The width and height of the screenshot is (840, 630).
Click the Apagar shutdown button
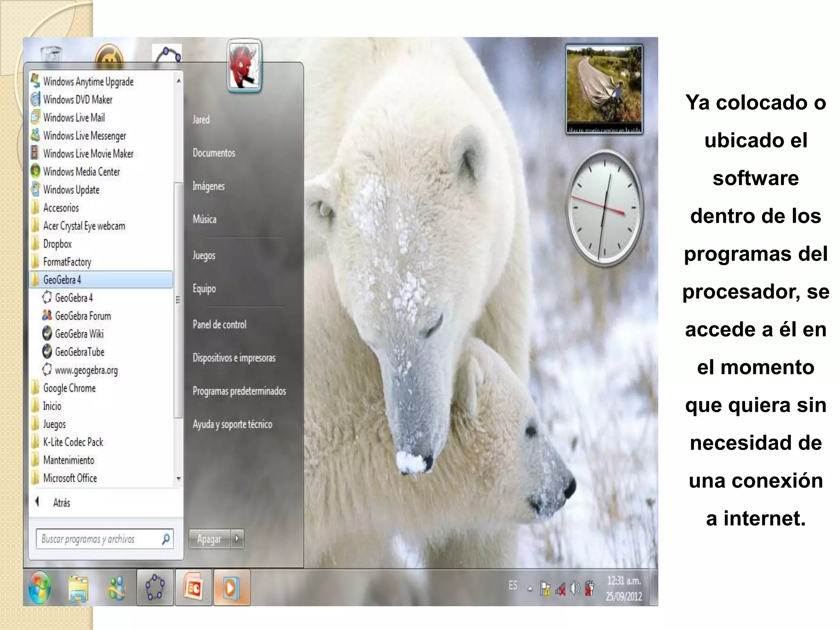tap(209, 539)
